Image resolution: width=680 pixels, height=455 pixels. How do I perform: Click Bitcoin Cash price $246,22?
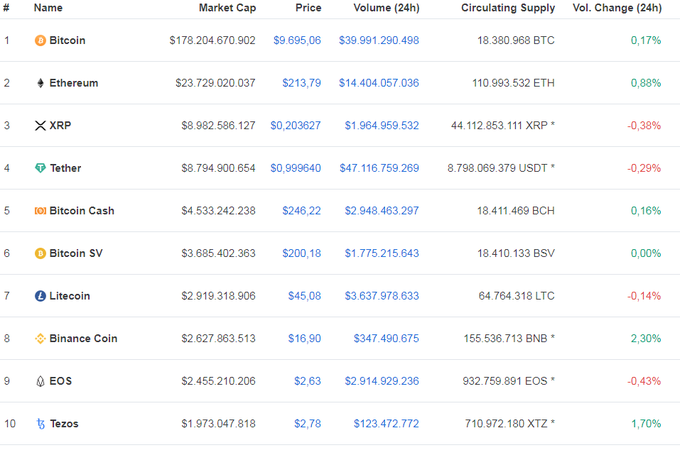click(x=302, y=211)
